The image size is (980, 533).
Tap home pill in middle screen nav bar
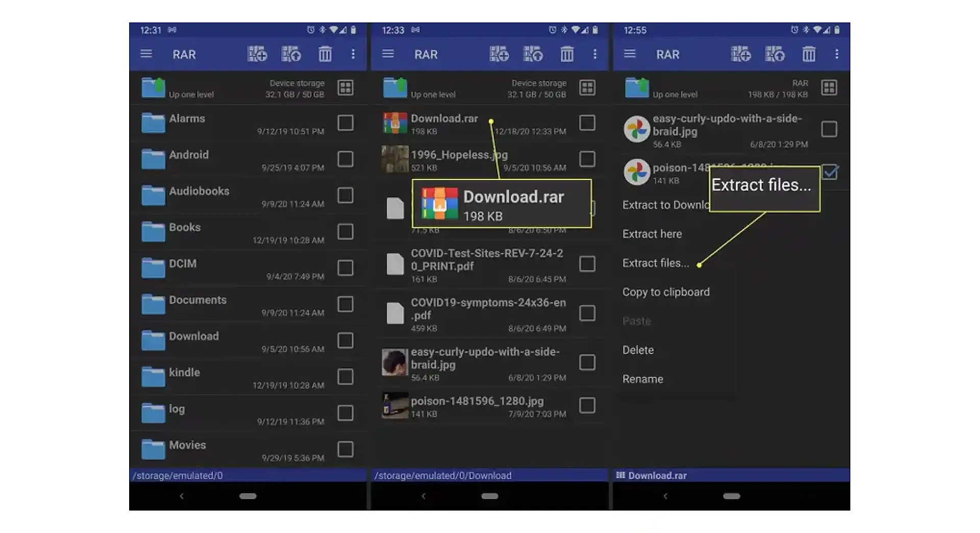click(x=489, y=496)
